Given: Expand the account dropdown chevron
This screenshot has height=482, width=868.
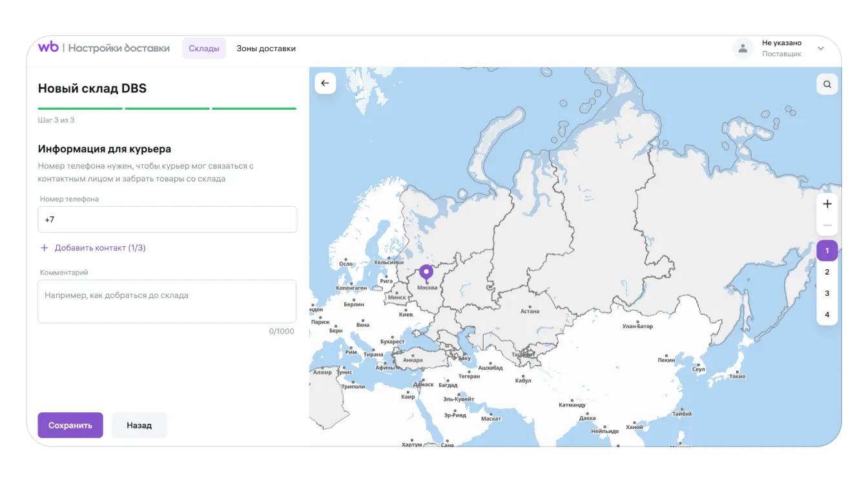Looking at the screenshot, I should (x=821, y=48).
